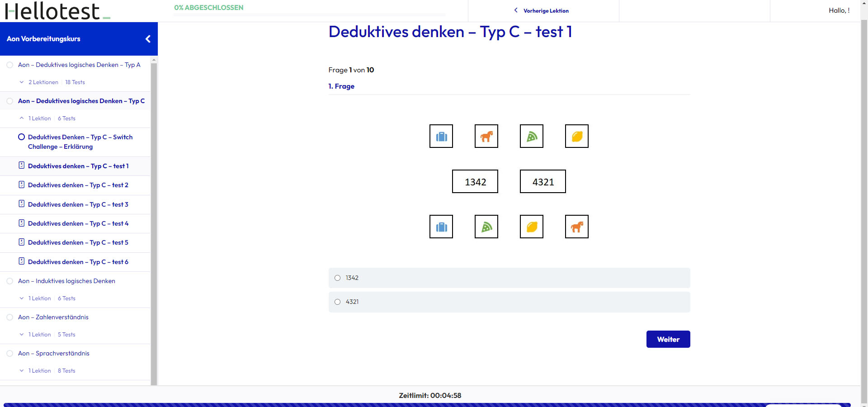Image resolution: width=868 pixels, height=407 pixels.
Task: Click the quiz icon beside test 5
Action: (x=21, y=242)
